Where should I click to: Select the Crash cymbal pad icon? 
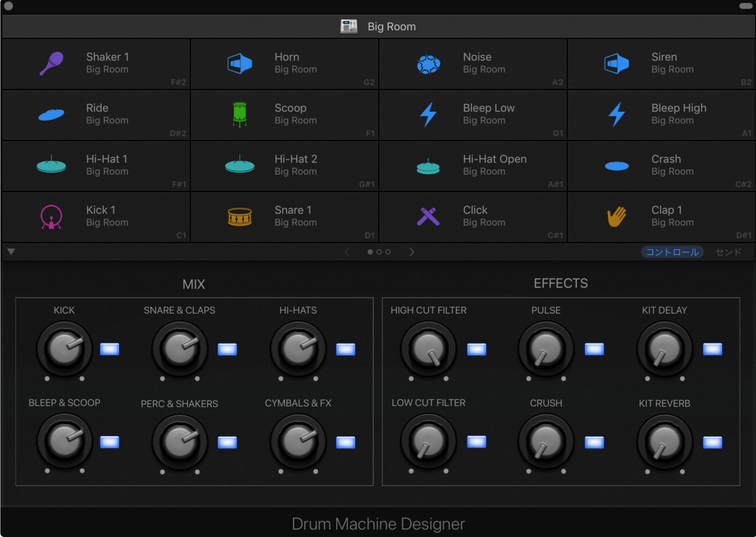(617, 166)
